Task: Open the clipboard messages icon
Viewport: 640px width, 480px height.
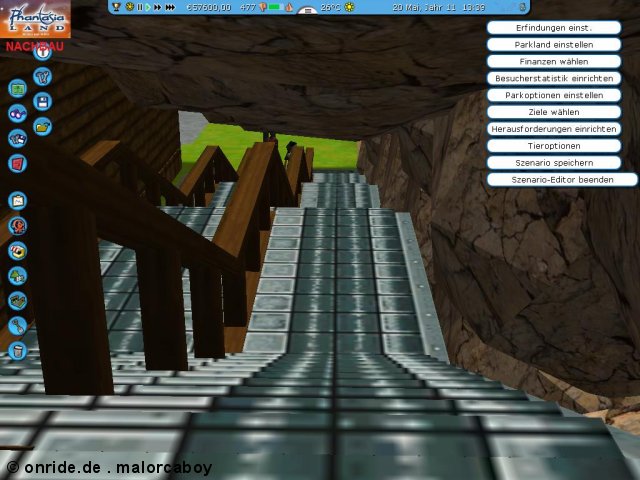Action: pyautogui.click(x=18, y=201)
